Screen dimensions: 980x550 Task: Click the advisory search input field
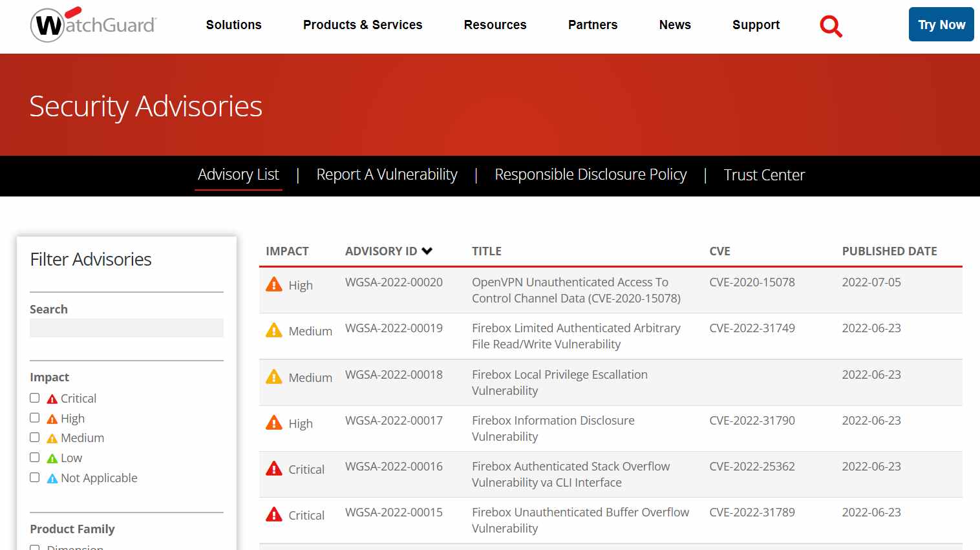[x=127, y=328]
